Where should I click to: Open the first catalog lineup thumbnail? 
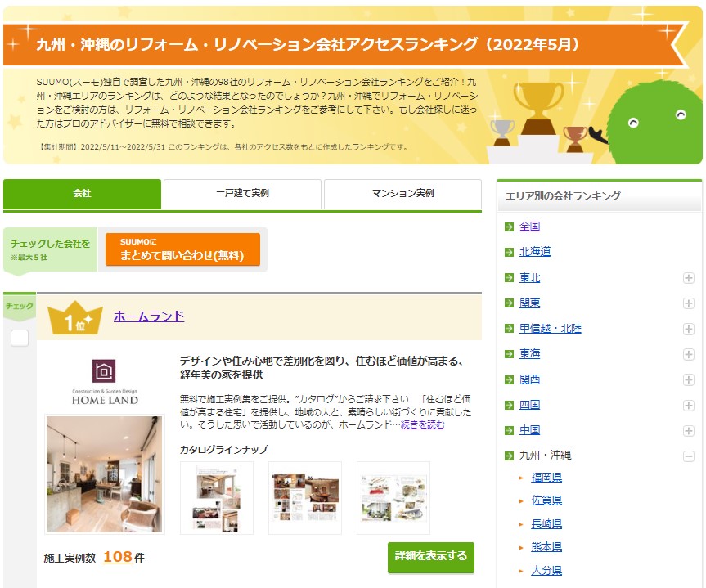tap(217, 497)
